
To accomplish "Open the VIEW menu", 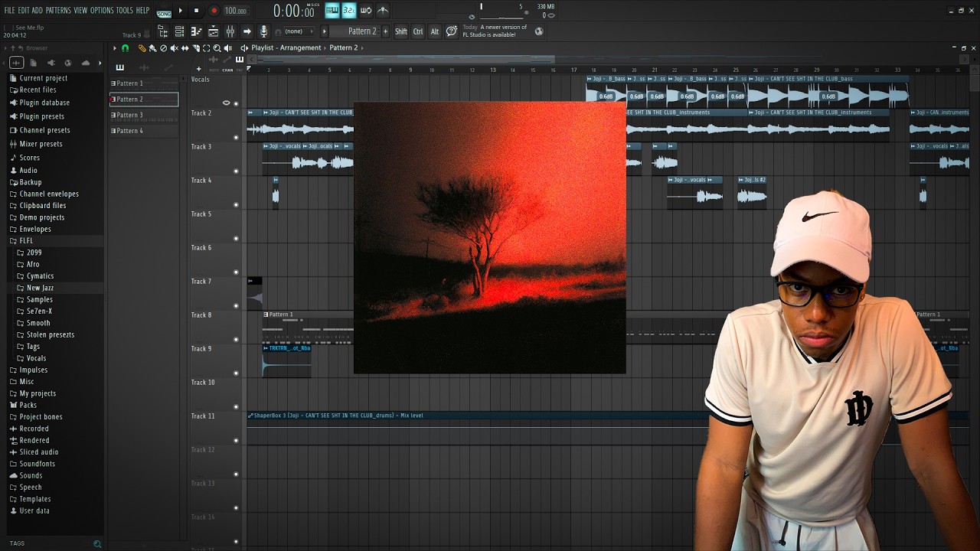I will coord(80,10).
